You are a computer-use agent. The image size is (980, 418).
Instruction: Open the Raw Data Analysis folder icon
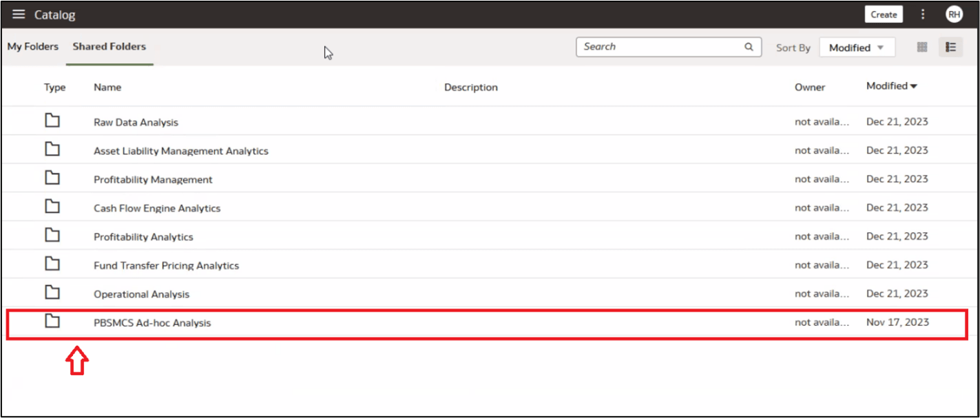[x=52, y=120]
